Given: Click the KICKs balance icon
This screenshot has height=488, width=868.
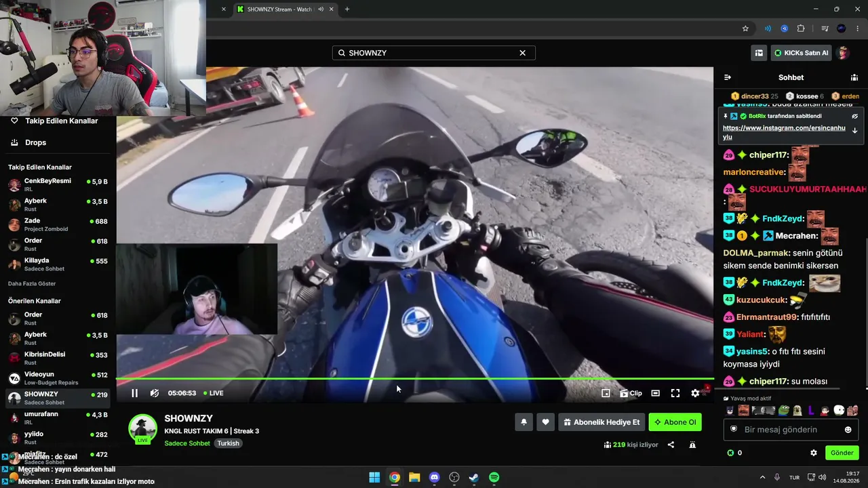Looking at the screenshot, I should pos(730,453).
